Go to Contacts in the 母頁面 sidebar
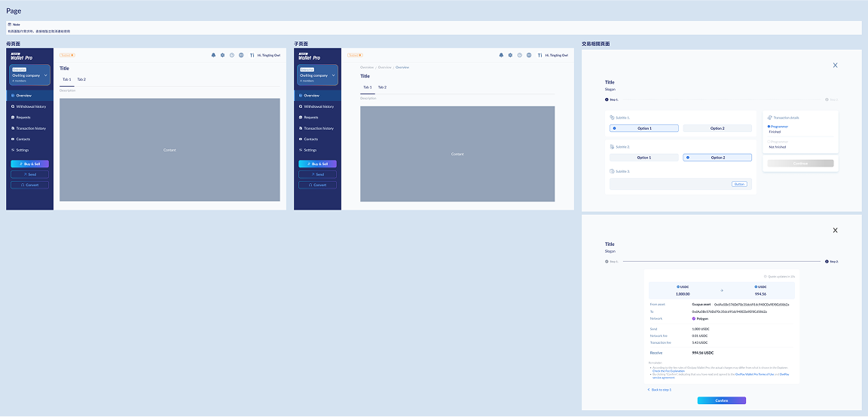 tap(23, 140)
